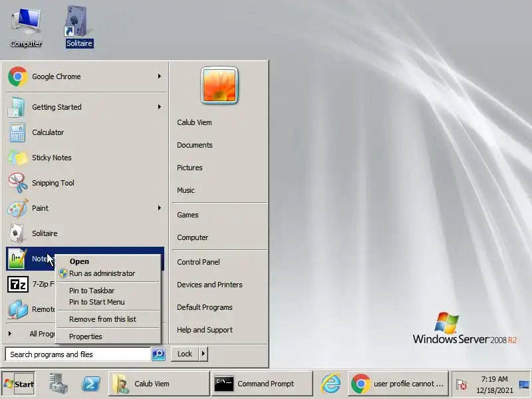The image size is (532, 399).
Task: Open the Remote Desktop icon
Action: tap(18, 309)
